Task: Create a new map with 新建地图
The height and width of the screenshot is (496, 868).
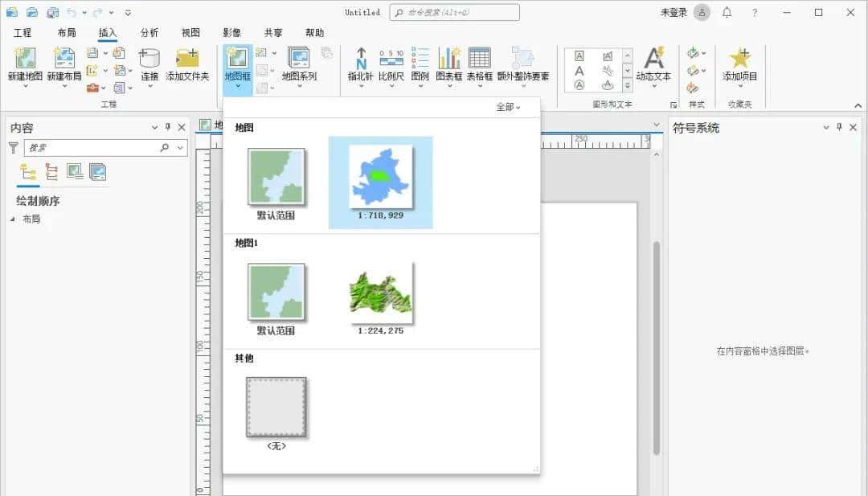Action: click(x=25, y=68)
